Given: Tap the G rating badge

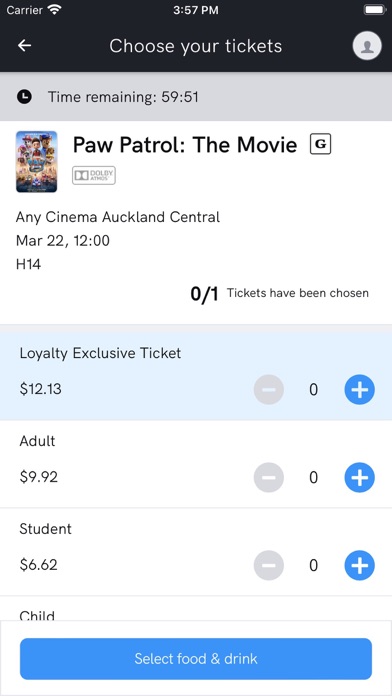Looking at the screenshot, I should (321, 144).
